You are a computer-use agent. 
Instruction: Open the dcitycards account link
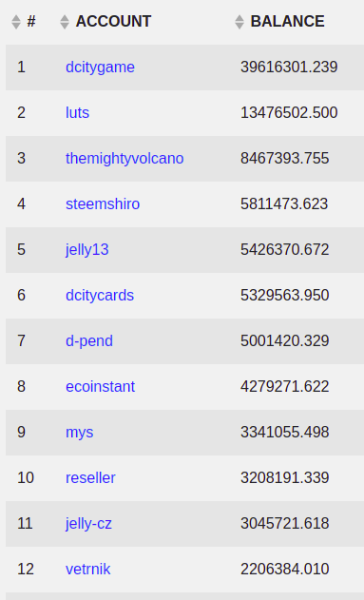coord(100,296)
